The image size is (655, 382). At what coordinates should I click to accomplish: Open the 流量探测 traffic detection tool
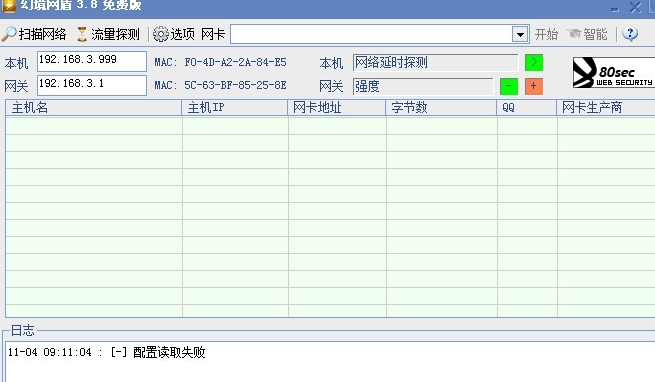[108, 34]
